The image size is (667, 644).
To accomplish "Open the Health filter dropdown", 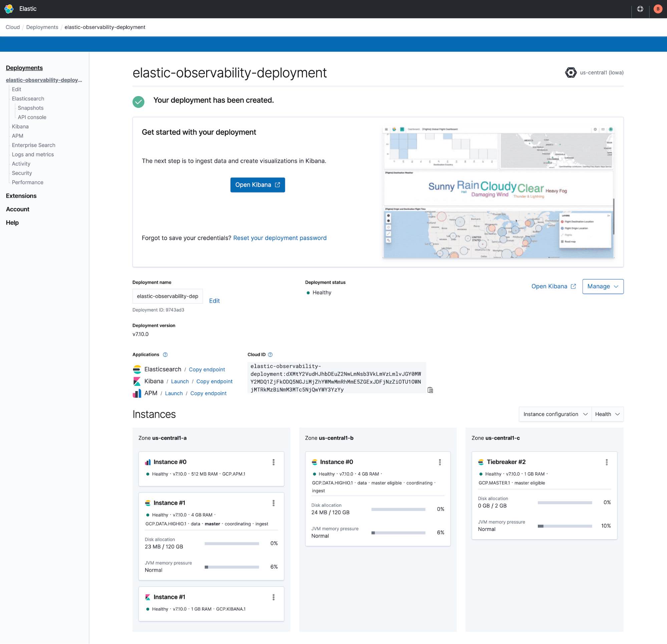I will click(x=608, y=414).
